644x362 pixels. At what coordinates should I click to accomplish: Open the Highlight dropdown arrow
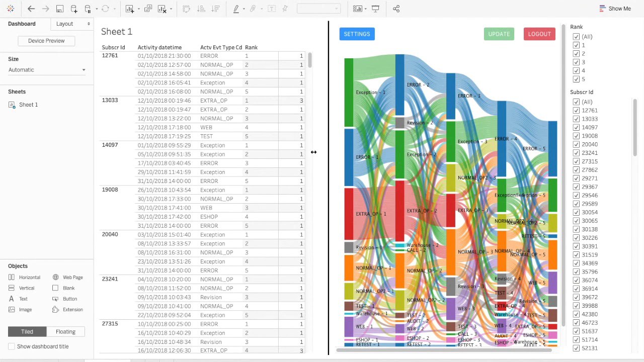click(x=244, y=9)
